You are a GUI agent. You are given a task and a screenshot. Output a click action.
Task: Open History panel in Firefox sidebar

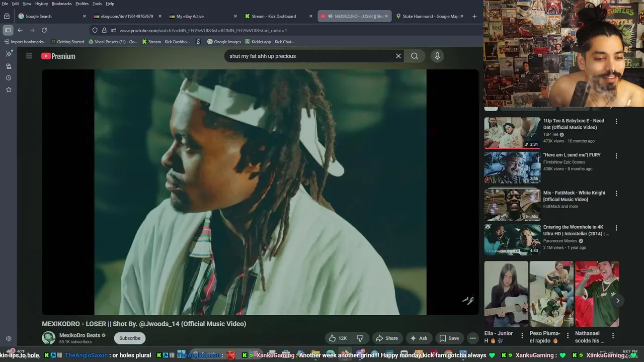[9, 78]
